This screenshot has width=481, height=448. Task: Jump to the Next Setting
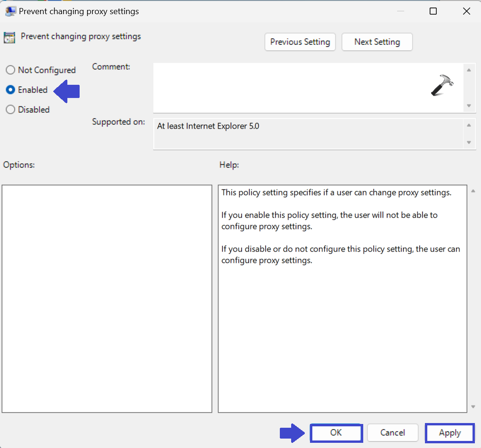pos(377,42)
